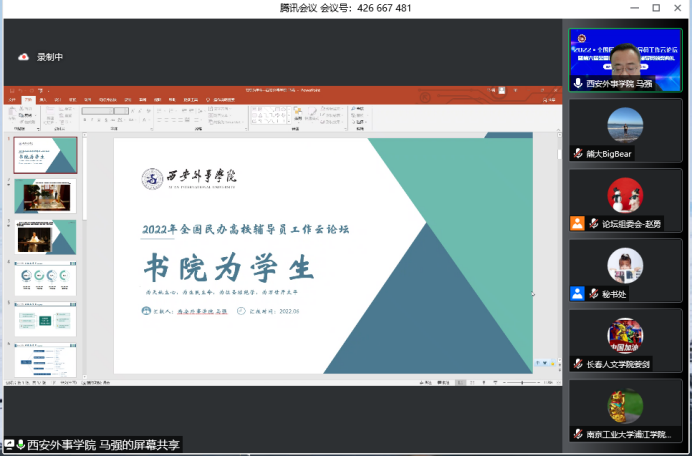Select the second slide thumbnail in panel
The image size is (692, 457).
[x=45, y=196]
